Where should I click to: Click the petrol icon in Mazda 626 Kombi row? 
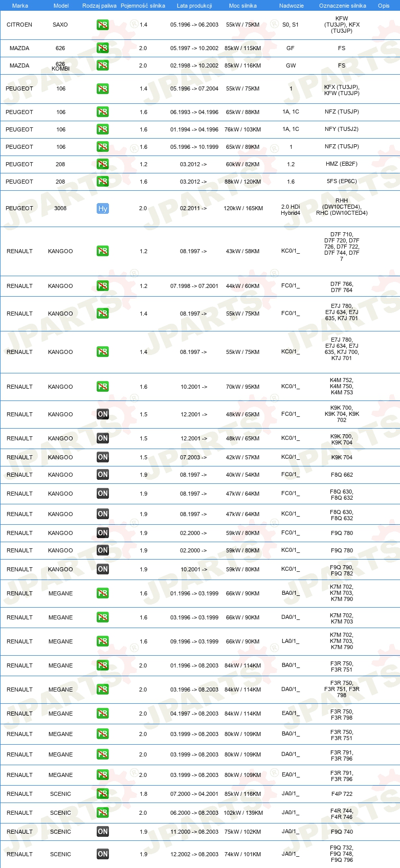coord(102,65)
